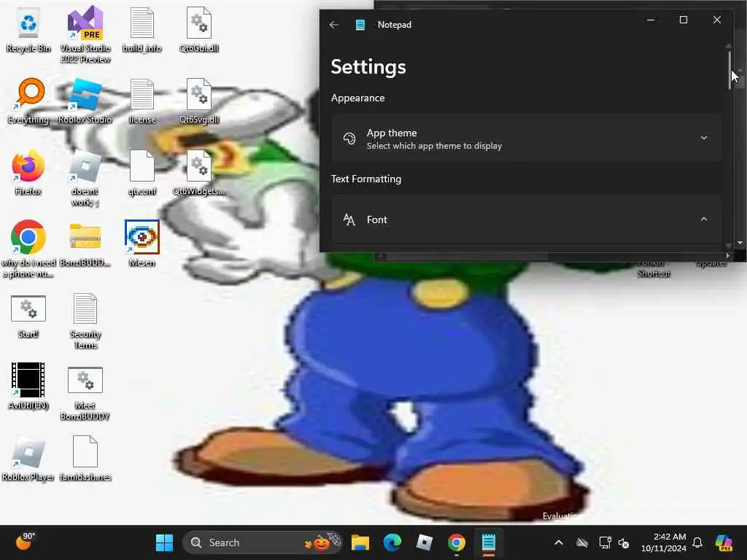Open File Explorer from taskbar
The width and height of the screenshot is (747, 560).
click(x=360, y=542)
